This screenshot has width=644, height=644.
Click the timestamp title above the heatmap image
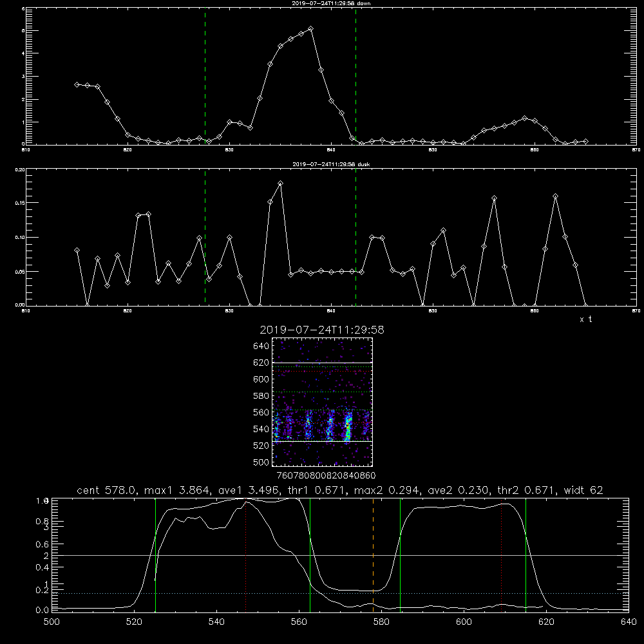[x=322, y=330]
